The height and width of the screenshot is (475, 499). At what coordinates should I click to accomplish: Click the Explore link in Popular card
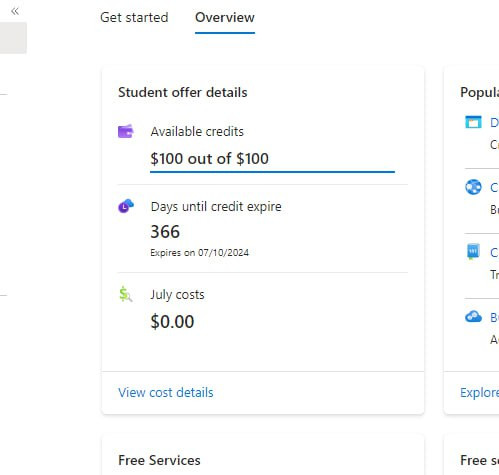pyautogui.click(x=479, y=392)
